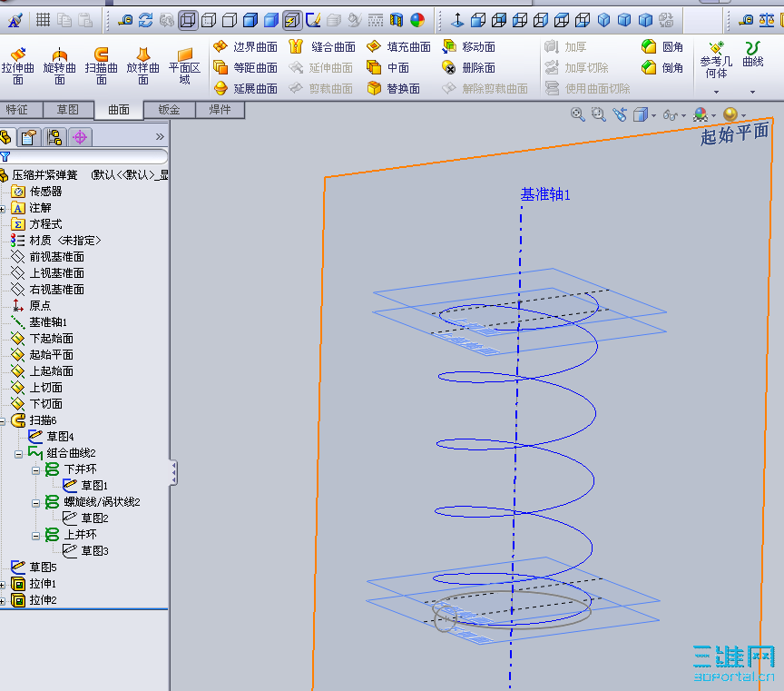Select 草图5 in the feature tree

[x=34, y=568]
